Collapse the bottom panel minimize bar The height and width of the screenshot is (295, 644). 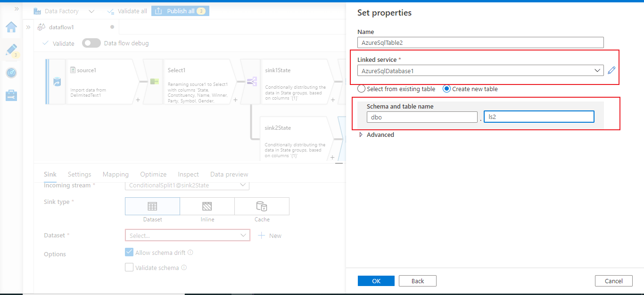coord(339,163)
